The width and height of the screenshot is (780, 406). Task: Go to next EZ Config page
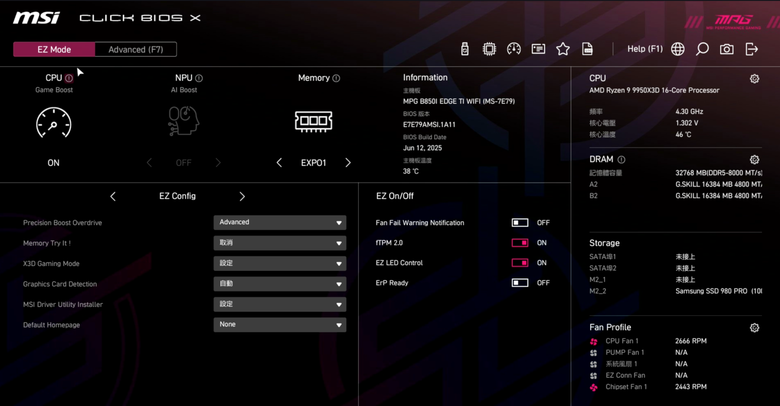pos(242,197)
